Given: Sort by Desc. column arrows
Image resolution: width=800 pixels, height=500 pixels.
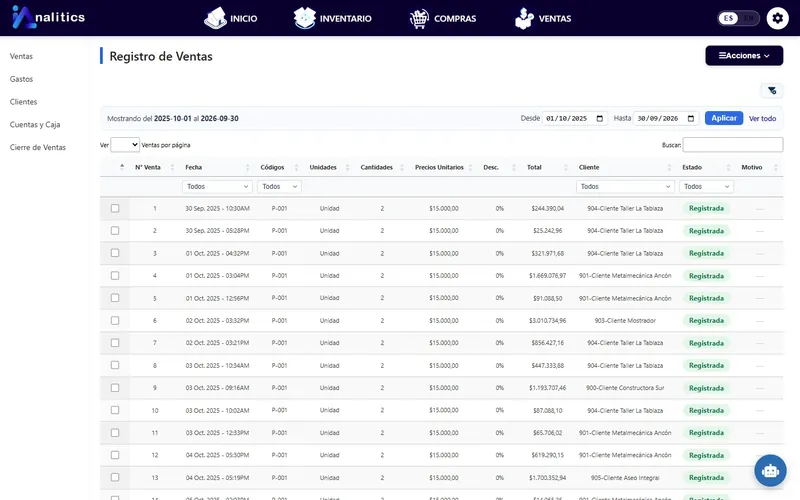Looking at the screenshot, I should (514, 167).
